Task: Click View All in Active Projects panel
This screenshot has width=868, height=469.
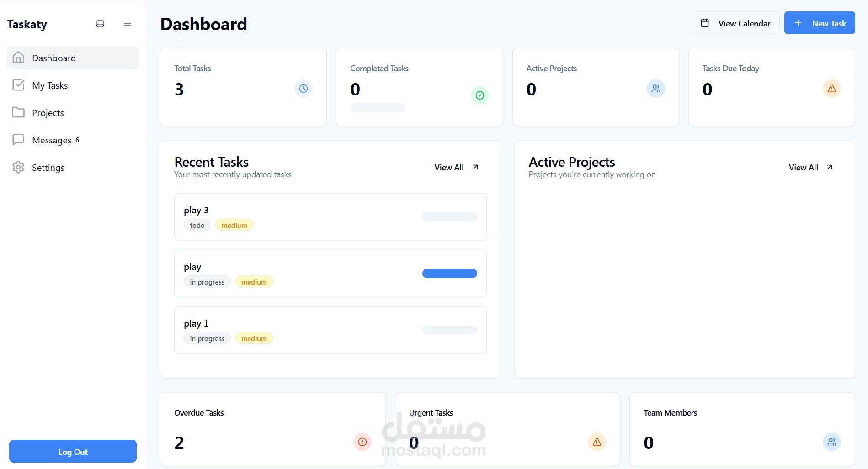Action: (810, 167)
